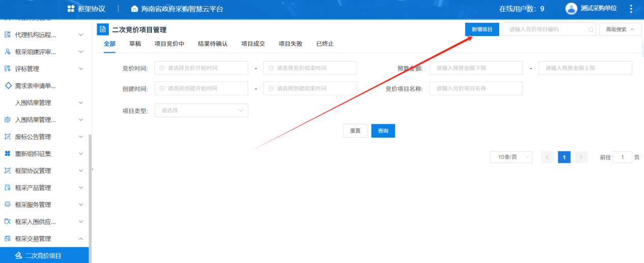Click the 框采组建评审 person icon

point(8,52)
